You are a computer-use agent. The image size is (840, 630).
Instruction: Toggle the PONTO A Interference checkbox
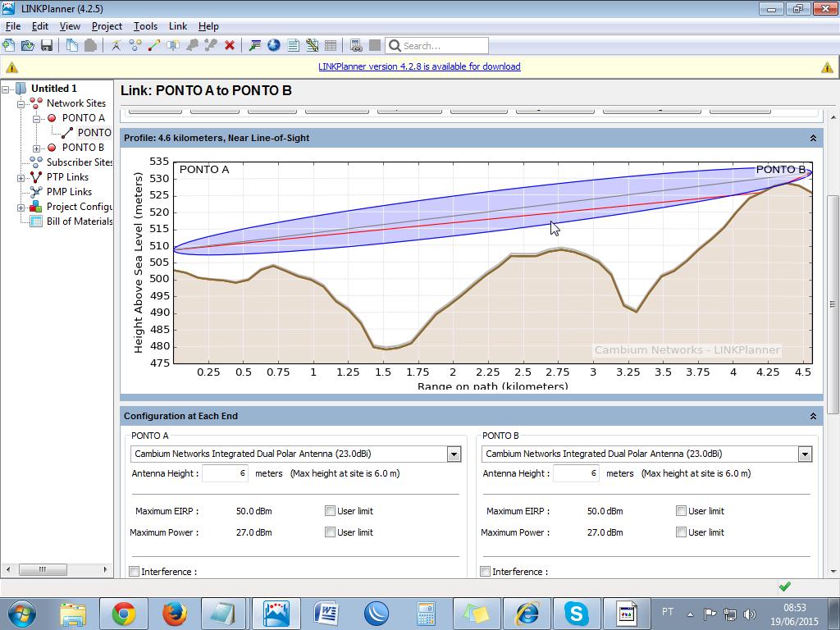(135, 572)
